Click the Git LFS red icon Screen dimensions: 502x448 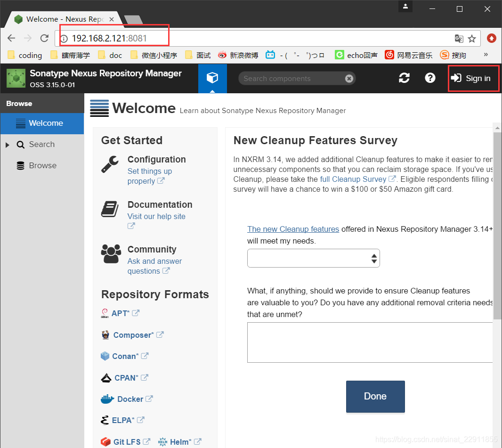pyautogui.click(x=105, y=442)
